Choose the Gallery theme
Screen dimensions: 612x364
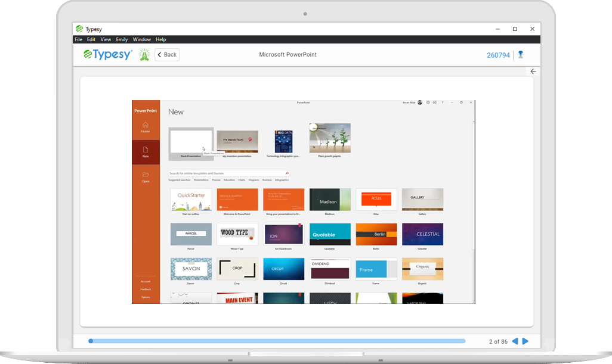(422, 200)
